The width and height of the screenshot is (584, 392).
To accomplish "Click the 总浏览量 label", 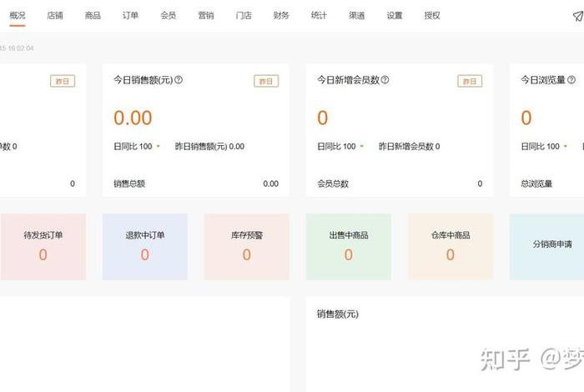I will tap(536, 183).
